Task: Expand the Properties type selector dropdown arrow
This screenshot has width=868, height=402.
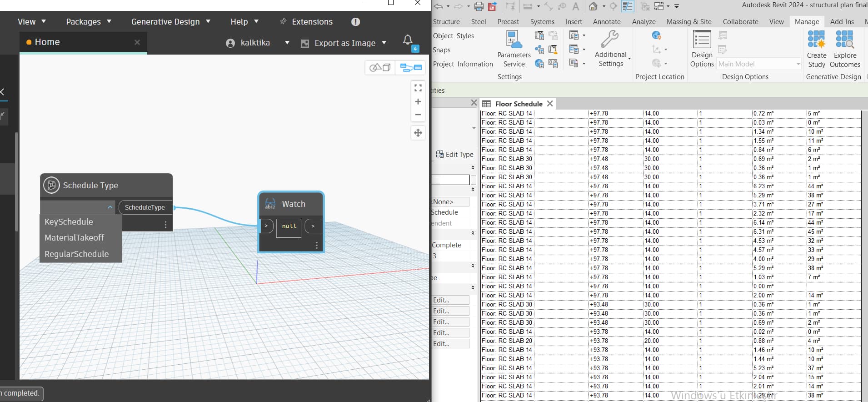Action: [x=474, y=128]
